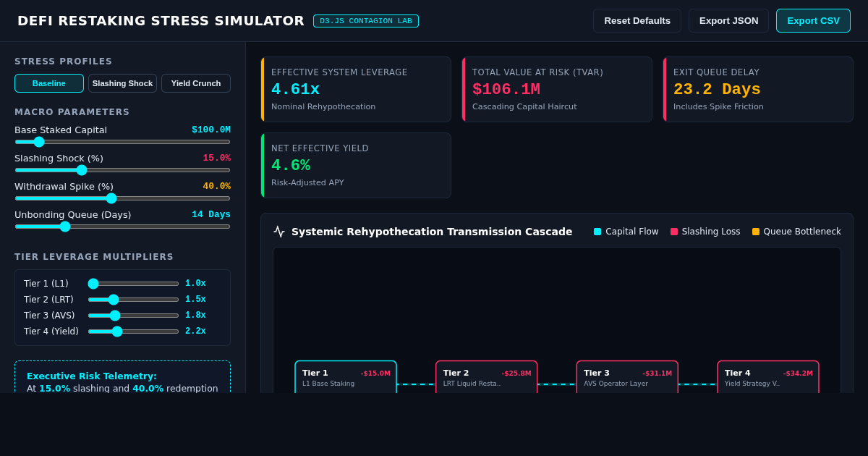Click the 40.0% withdrawal spike value
This screenshot has height=456, width=868.
pyautogui.click(x=216, y=187)
